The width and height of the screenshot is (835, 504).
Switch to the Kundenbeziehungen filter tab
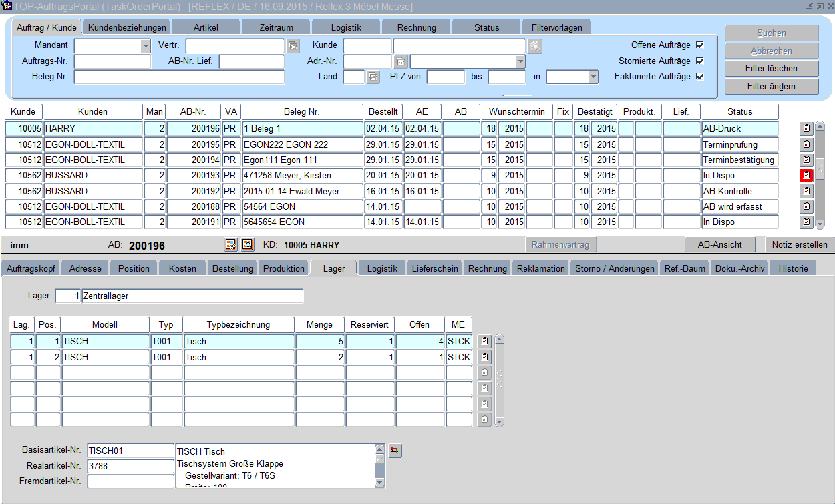[x=127, y=27]
